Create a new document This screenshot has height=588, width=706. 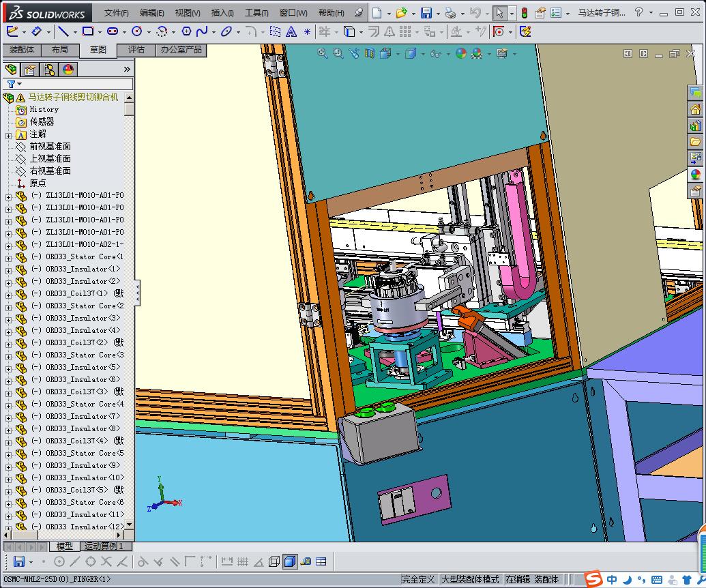(x=377, y=12)
